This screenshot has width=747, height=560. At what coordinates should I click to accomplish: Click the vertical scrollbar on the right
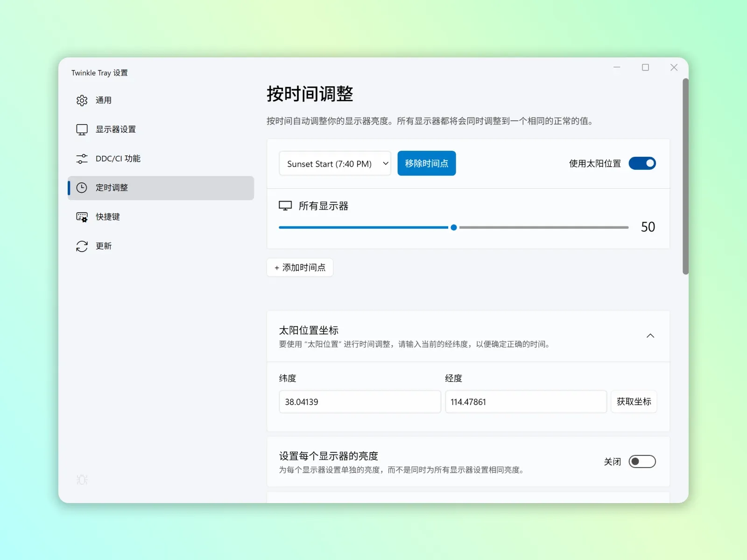pos(685,176)
